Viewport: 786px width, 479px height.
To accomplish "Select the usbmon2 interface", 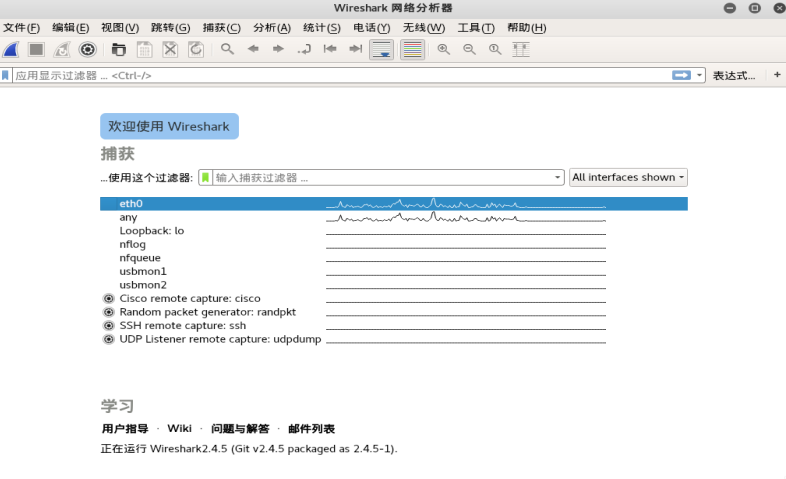I will pyautogui.click(x=394, y=285).
